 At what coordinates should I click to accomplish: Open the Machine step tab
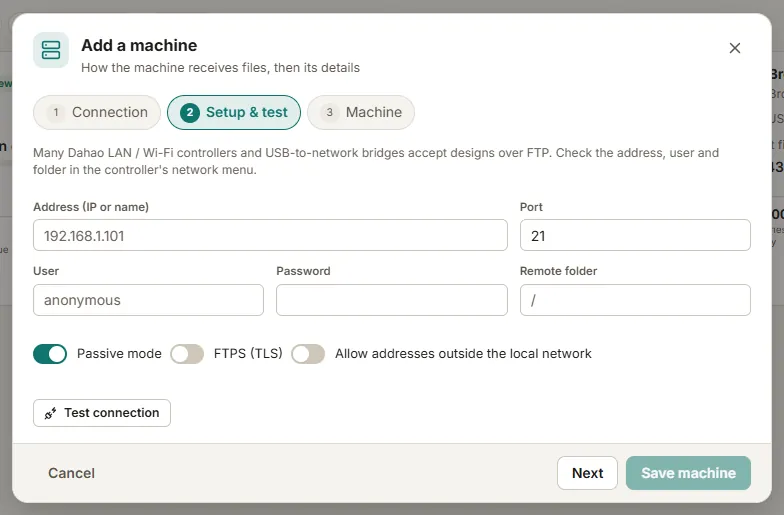point(361,112)
